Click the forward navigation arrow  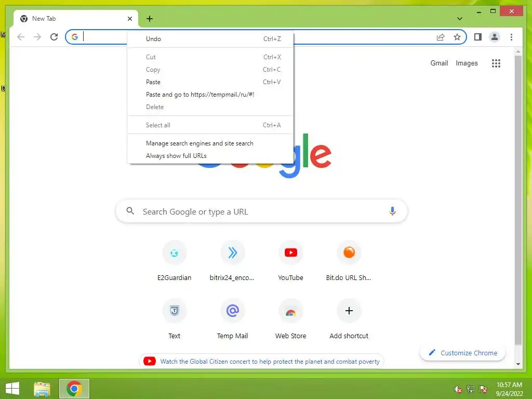tap(37, 37)
